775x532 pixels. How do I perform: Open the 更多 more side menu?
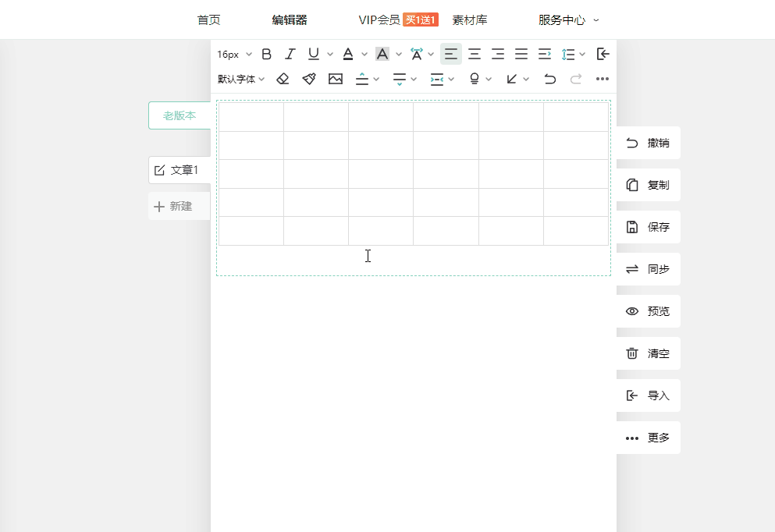coord(649,438)
